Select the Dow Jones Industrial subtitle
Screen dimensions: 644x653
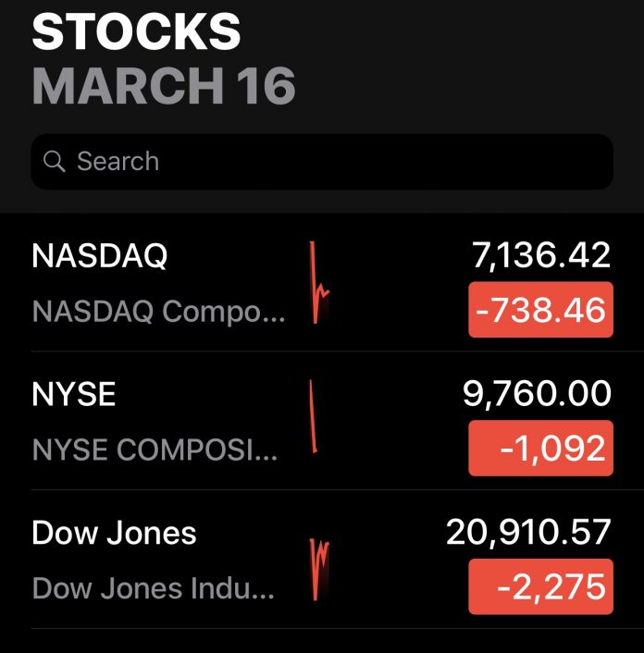[x=153, y=589]
